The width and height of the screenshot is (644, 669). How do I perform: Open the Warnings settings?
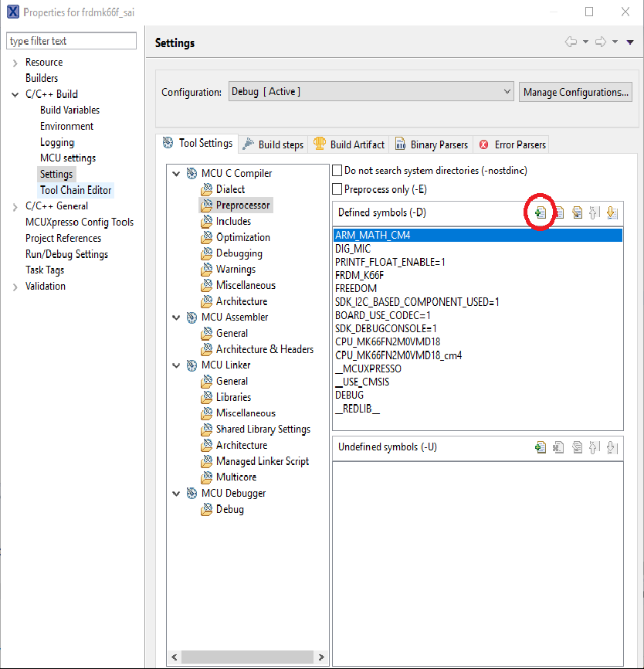236,269
